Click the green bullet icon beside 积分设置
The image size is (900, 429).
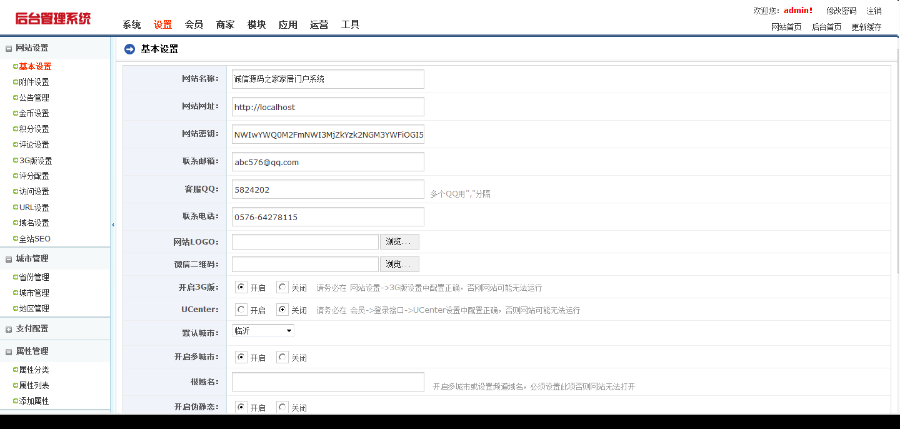click(x=15, y=129)
